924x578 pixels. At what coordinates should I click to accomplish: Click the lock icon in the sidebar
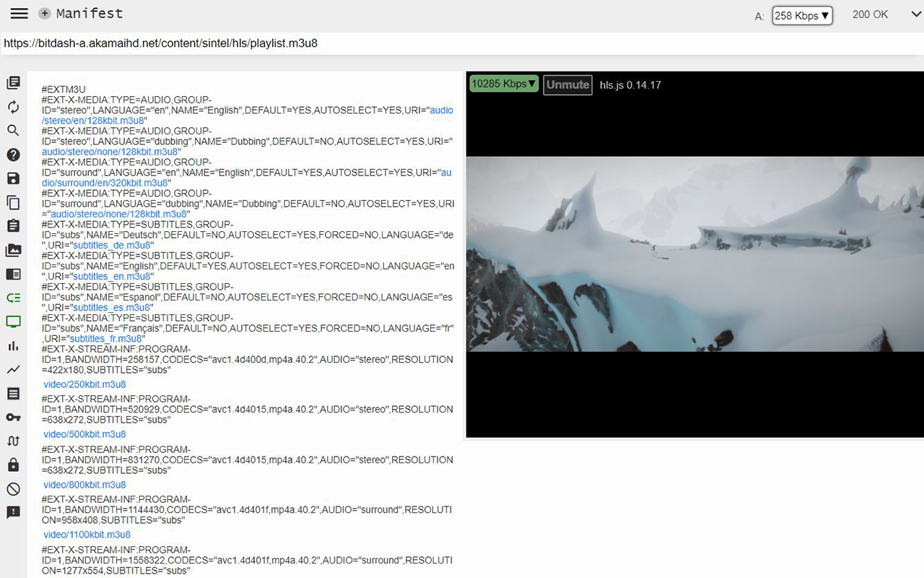coord(13,465)
